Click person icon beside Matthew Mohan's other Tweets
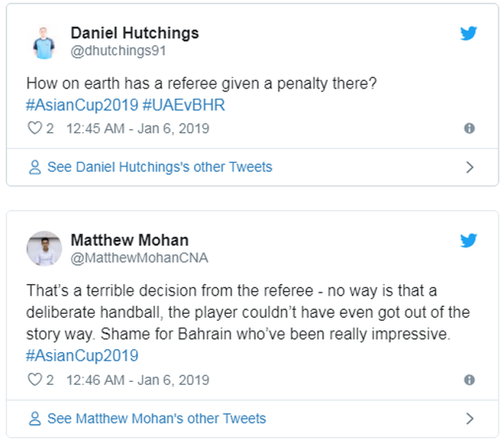 point(34,419)
